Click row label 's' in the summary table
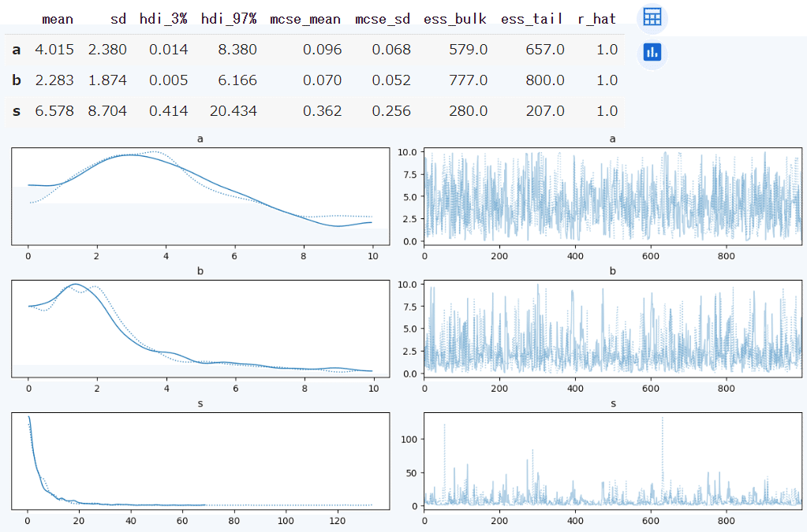Screen dimensions: 807x532 pyautogui.click(x=17, y=112)
